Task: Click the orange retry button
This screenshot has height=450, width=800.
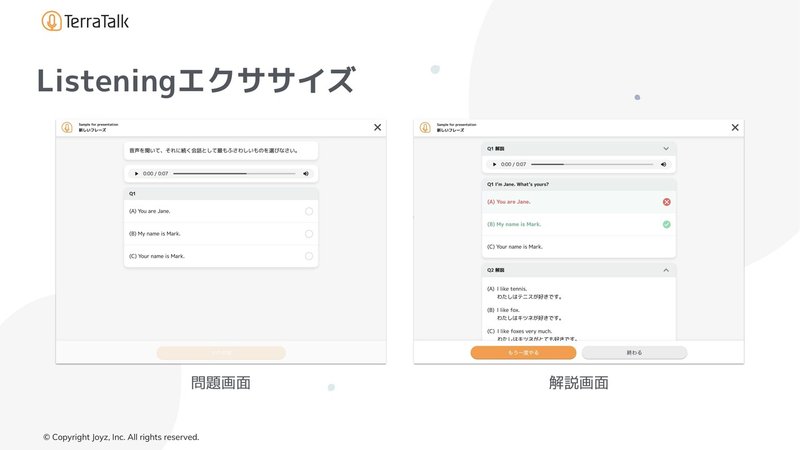Action: coord(523,353)
